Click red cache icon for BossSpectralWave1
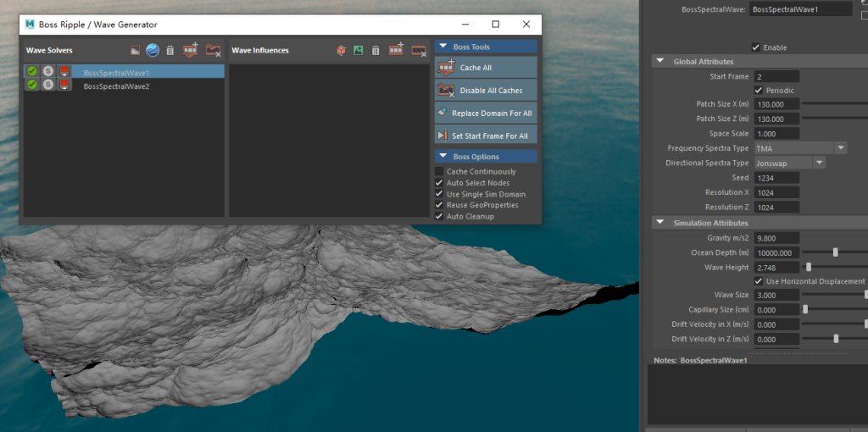 64,71
